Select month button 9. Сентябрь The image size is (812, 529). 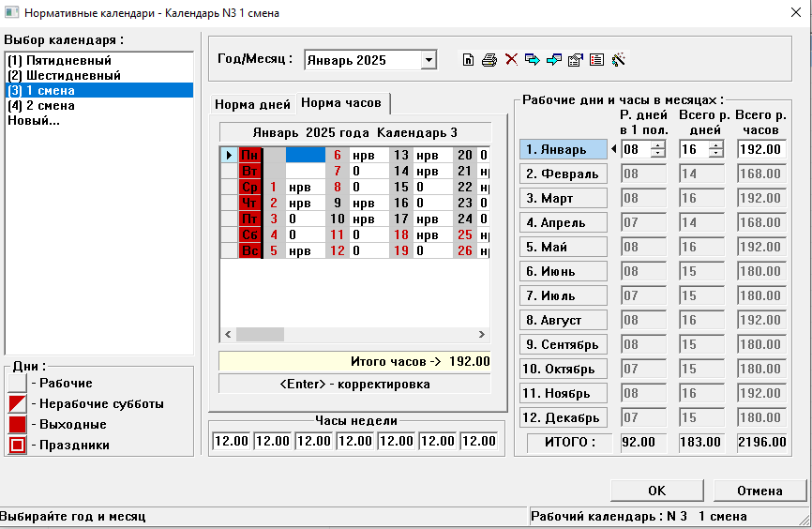[563, 344]
